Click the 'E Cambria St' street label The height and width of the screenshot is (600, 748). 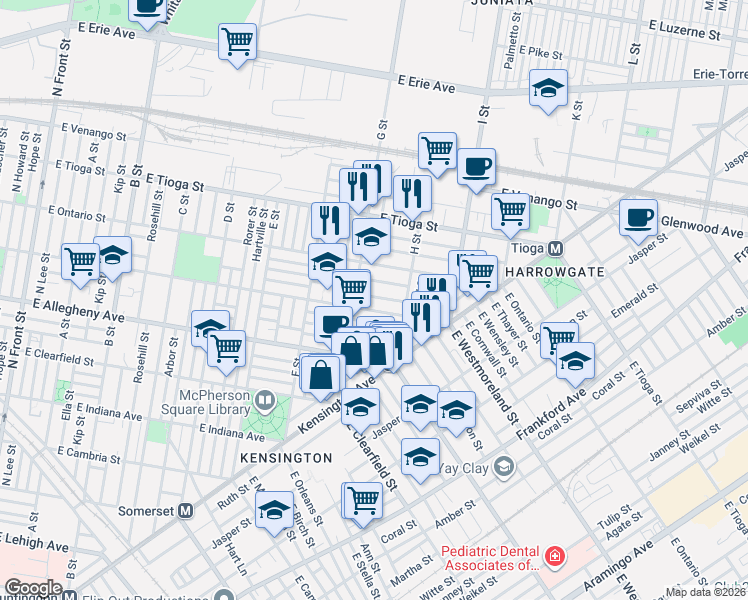(x=89, y=455)
